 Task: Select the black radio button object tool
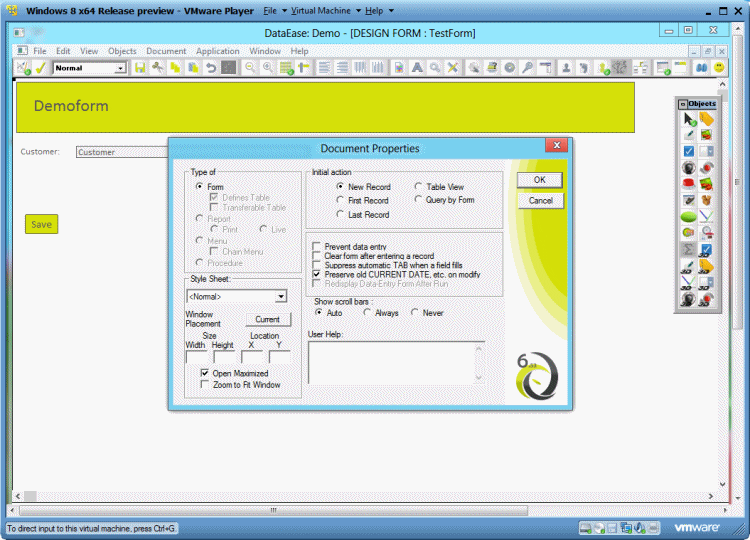pos(689,167)
